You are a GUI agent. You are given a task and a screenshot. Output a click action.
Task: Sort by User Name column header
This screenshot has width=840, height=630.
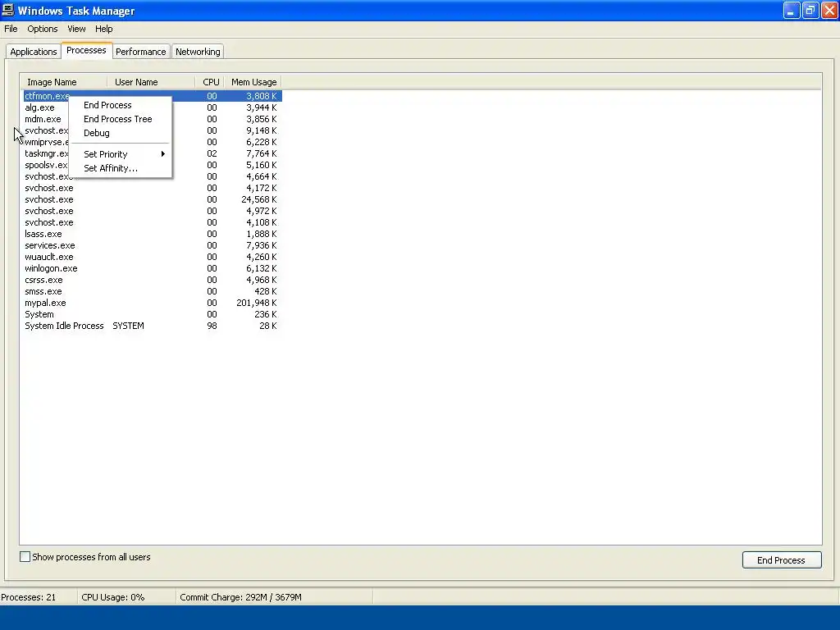click(151, 82)
